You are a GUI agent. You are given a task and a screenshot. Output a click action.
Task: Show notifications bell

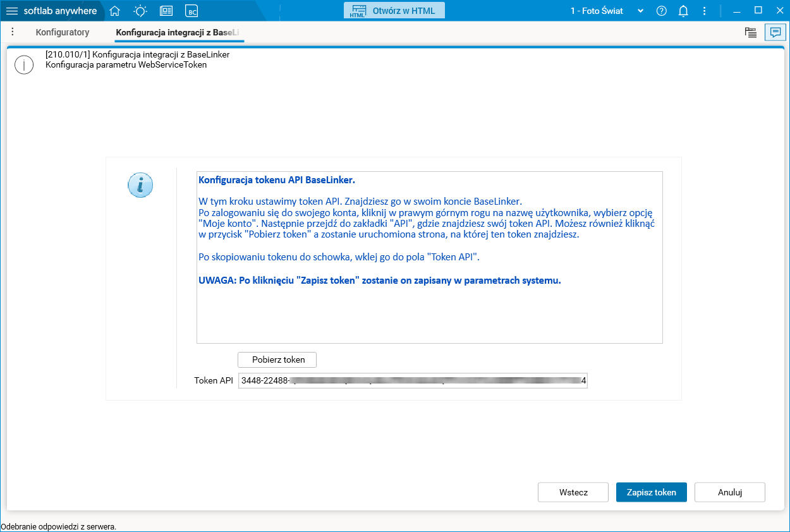coord(683,11)
